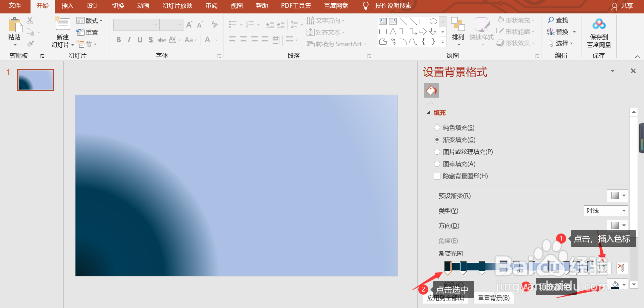This screenshot has width=644, height=308.
Task: Align text left
Action: tap(233, 40)
